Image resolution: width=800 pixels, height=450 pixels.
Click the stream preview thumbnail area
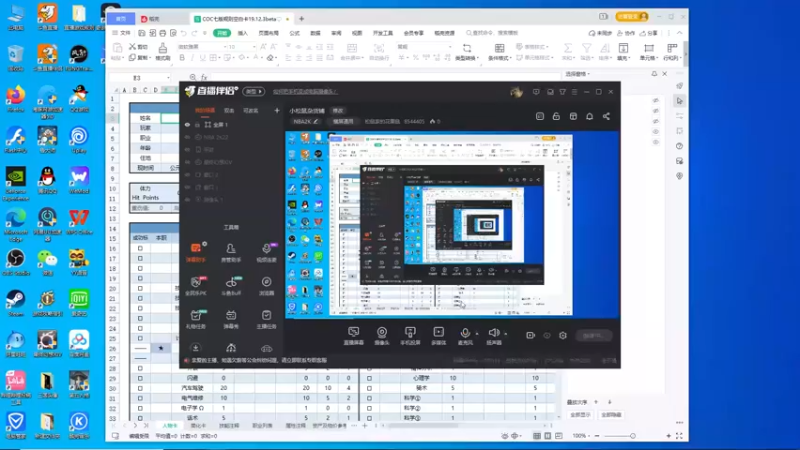[x=452, y=225]
